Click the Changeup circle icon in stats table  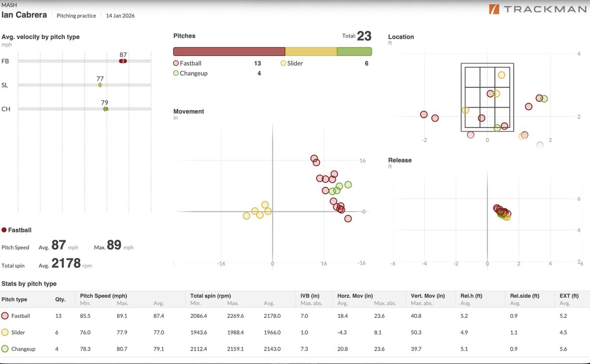pos(5,349)
